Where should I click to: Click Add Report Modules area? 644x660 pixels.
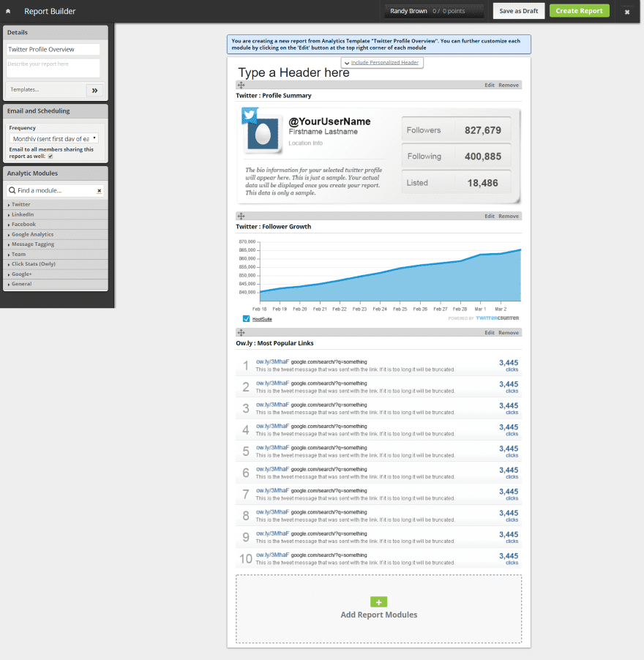coord(379,609)
